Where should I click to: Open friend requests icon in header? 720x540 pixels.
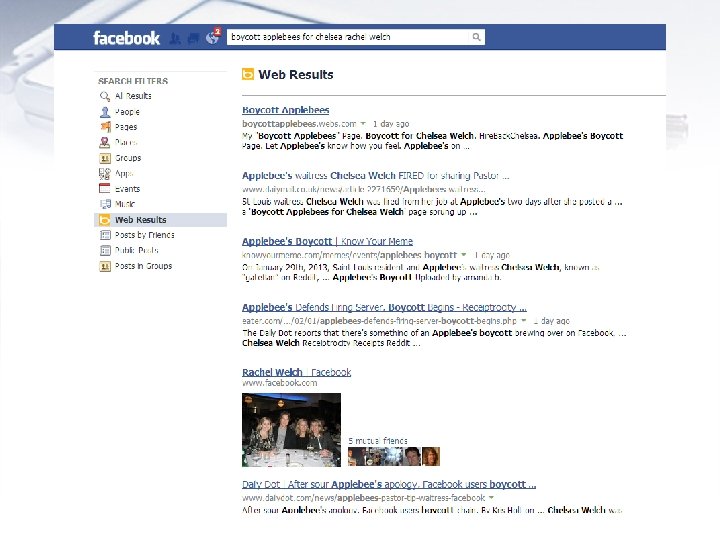pos(174,38)
